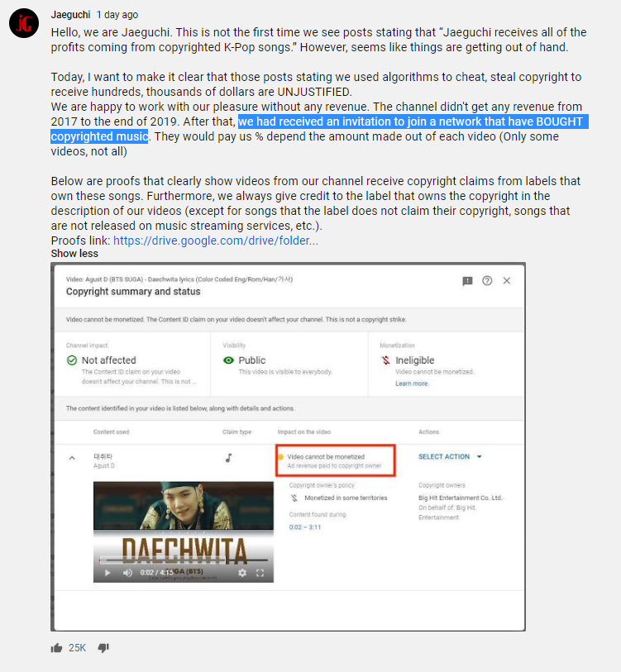
Task: Open the SELECT ACTION dropdown
Action: (x=450, y=456)
